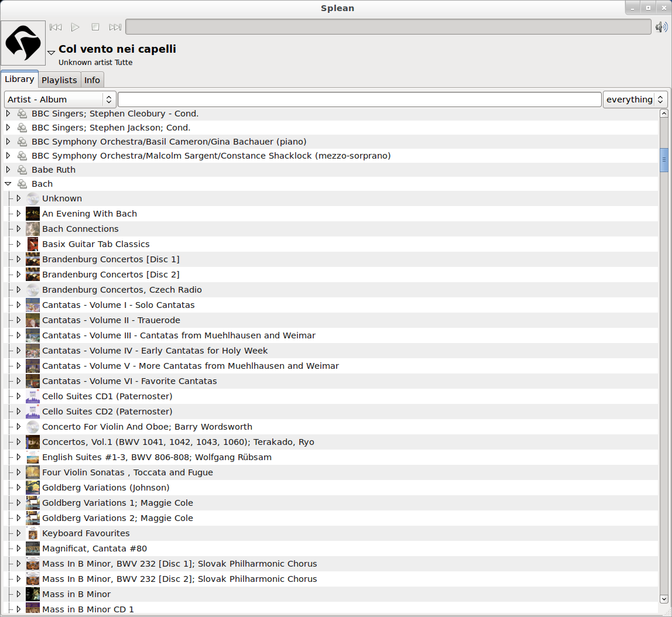Click cover of Cello Suites CD2 (Paternoster)

pos(33,412)
